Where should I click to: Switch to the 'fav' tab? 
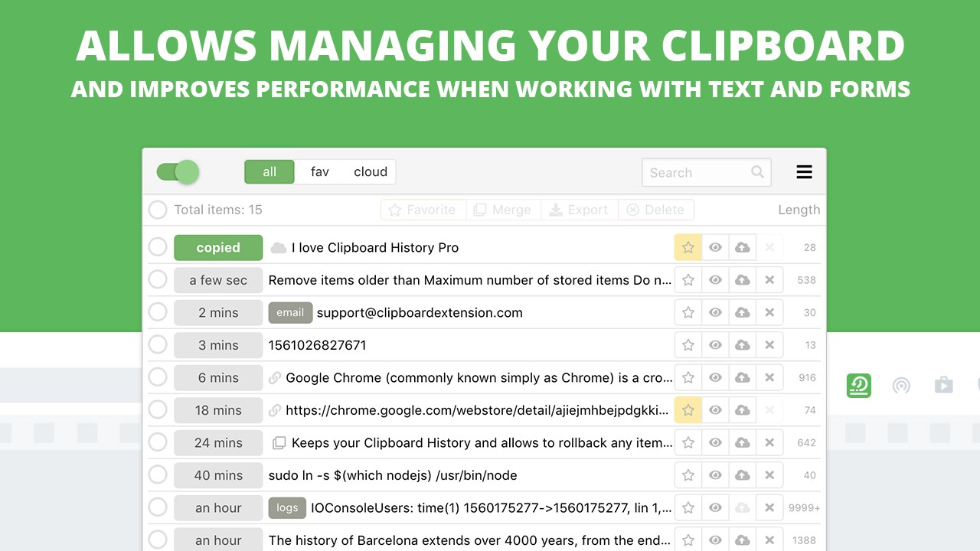click(320, 172)
